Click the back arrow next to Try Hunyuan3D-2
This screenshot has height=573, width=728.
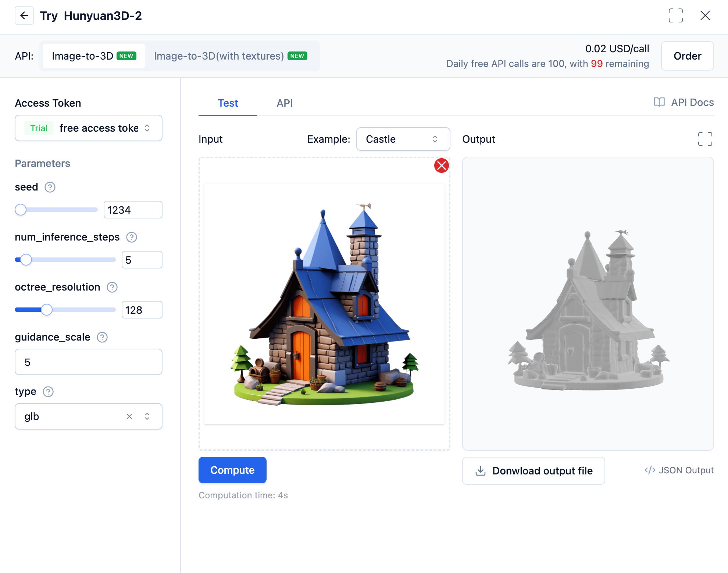tap(24, 15)
